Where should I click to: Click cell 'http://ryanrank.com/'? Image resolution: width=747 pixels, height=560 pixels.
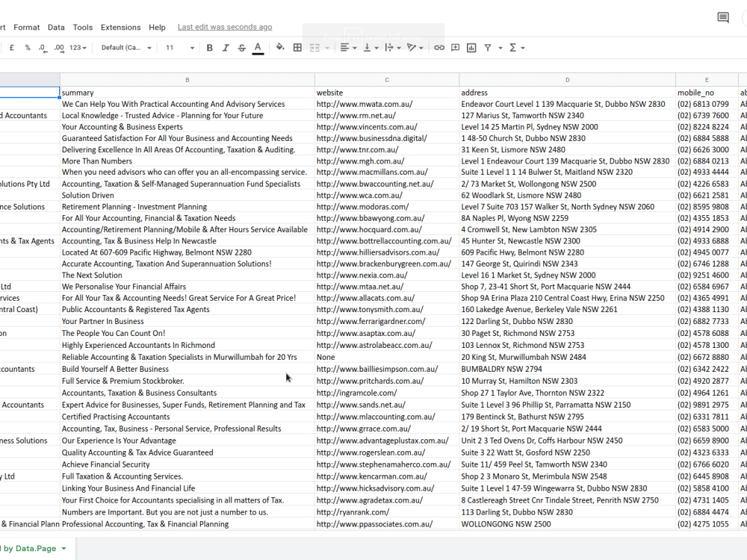coord(387,512)
